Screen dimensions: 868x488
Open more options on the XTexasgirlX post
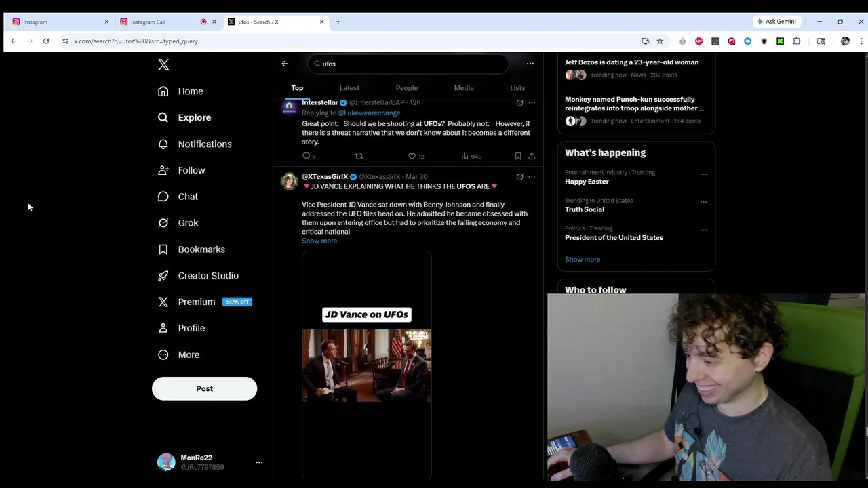[532, 177]
